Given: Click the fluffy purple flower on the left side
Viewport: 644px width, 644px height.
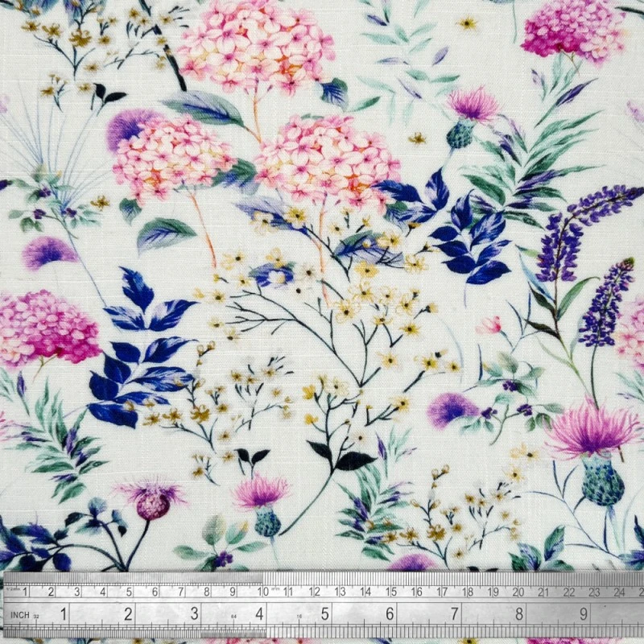Looking at the screenshot, I should (x=48, y=252).
